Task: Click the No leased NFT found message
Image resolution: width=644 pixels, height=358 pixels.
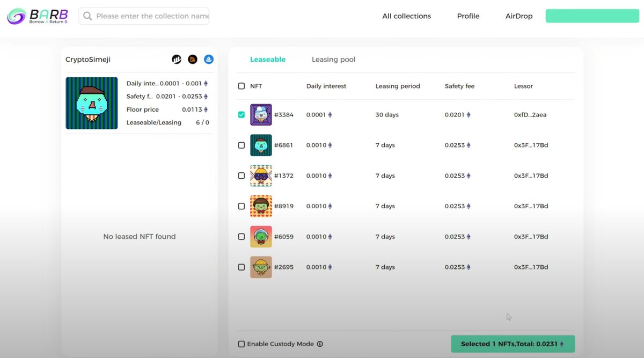Action: click(x=140, y=237)
